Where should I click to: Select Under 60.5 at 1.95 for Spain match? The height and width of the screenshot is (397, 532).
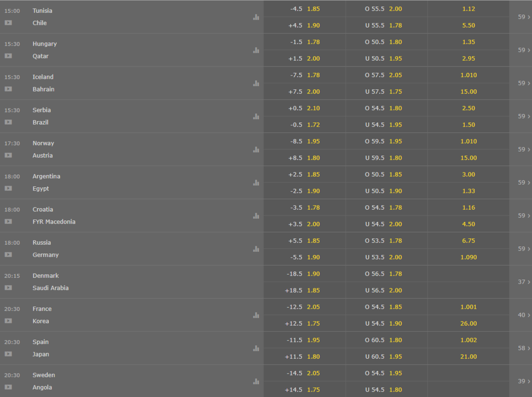(386, 357)
